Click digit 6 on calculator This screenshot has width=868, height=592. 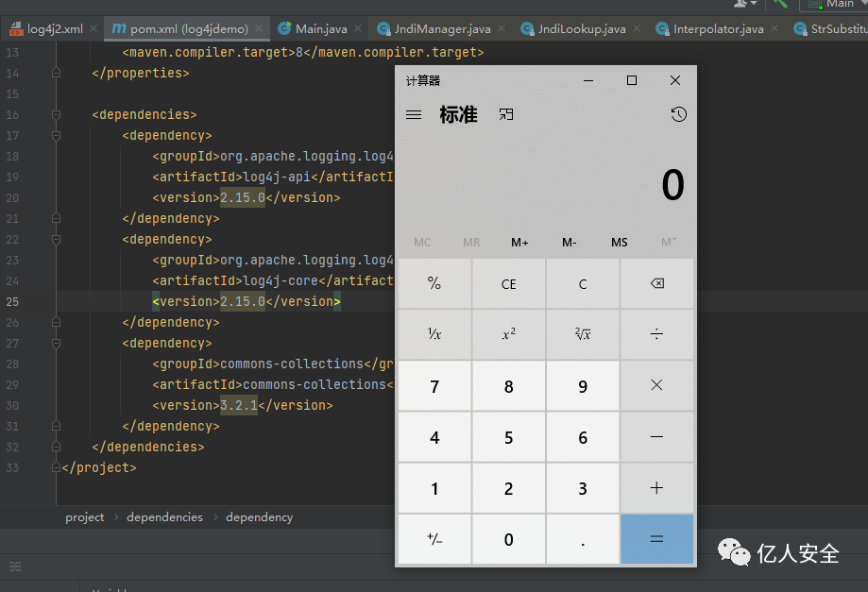(x=583, y=437)
